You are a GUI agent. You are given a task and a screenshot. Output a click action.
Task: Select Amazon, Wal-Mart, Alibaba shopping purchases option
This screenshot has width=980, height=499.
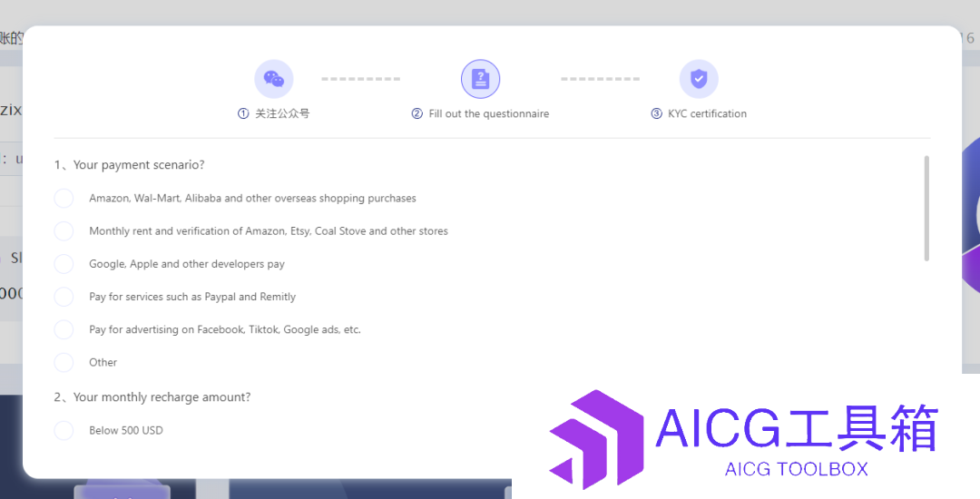click(64, 198)
